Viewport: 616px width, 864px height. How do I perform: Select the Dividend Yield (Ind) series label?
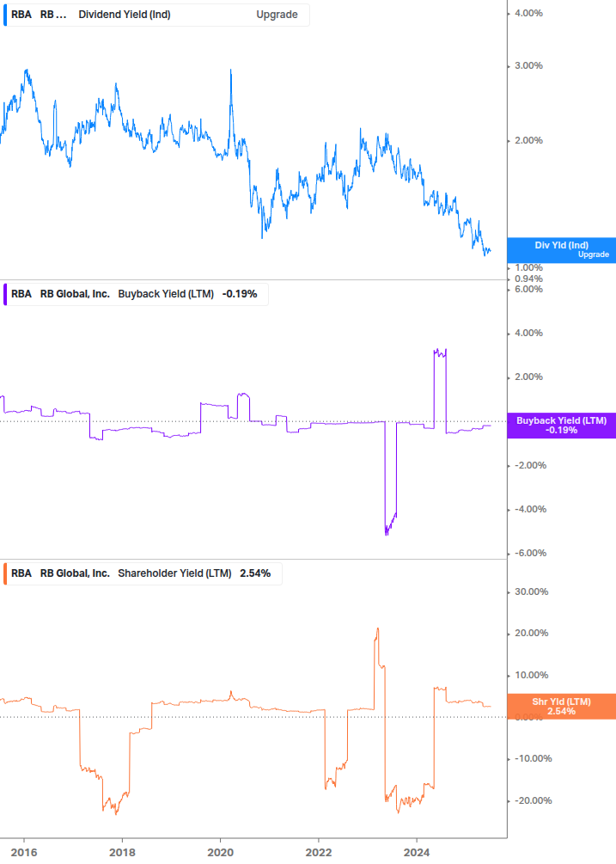[x=125, y=15]
